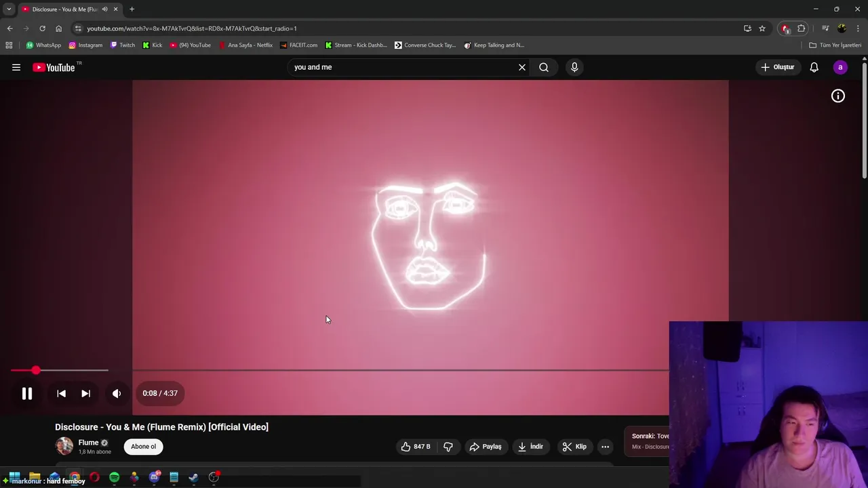The height and width of the screenshot is (488, 868).
Task: Install app icon in address bar
Action: pyautogui.click(x=747, y=28)
